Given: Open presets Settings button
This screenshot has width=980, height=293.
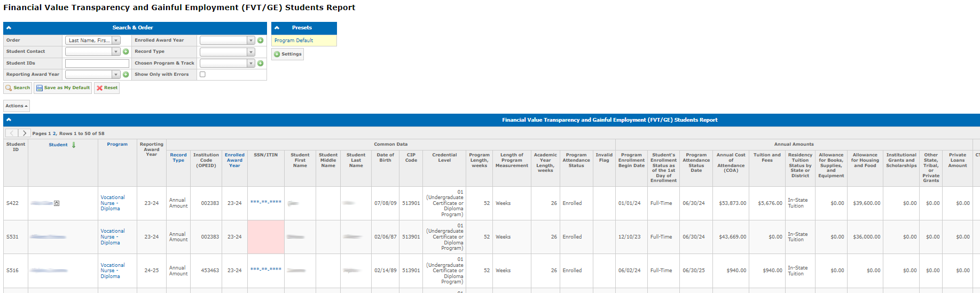Looking at the screenshot, I should click(288, 54).
